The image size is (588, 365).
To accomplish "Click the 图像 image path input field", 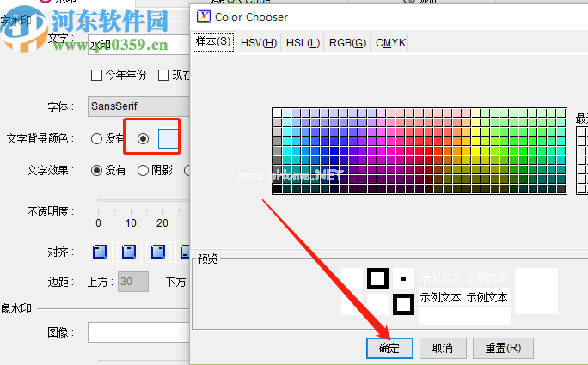I will (138, 332).
